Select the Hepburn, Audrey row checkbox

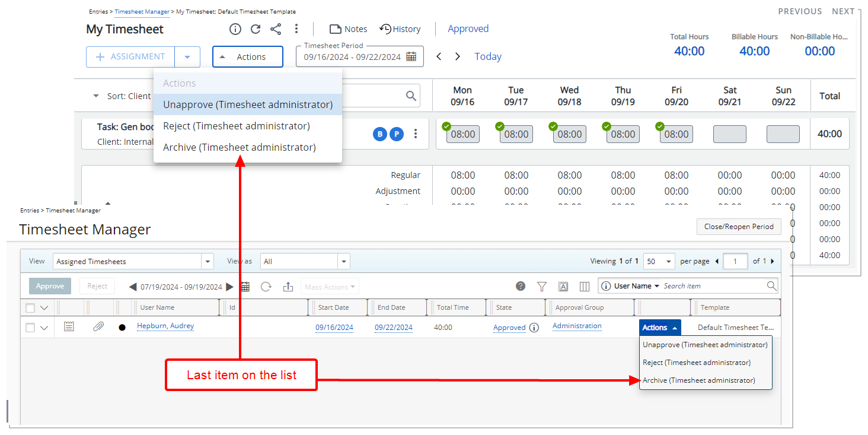click(x=30, y=328)
